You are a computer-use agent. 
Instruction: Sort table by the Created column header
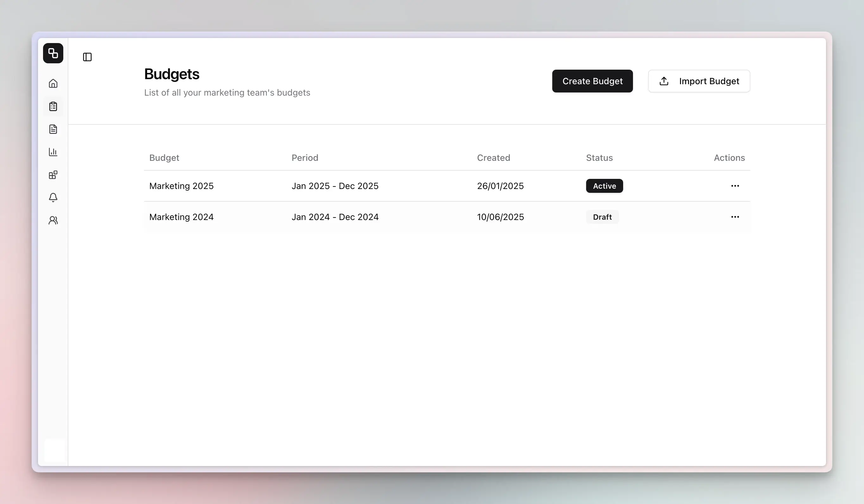click(x=494, y=158)
